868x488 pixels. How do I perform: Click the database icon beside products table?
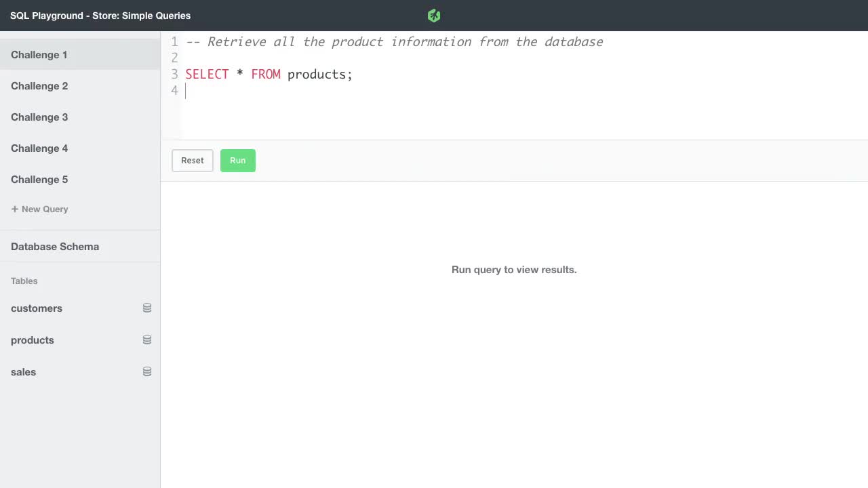[147, 340]
